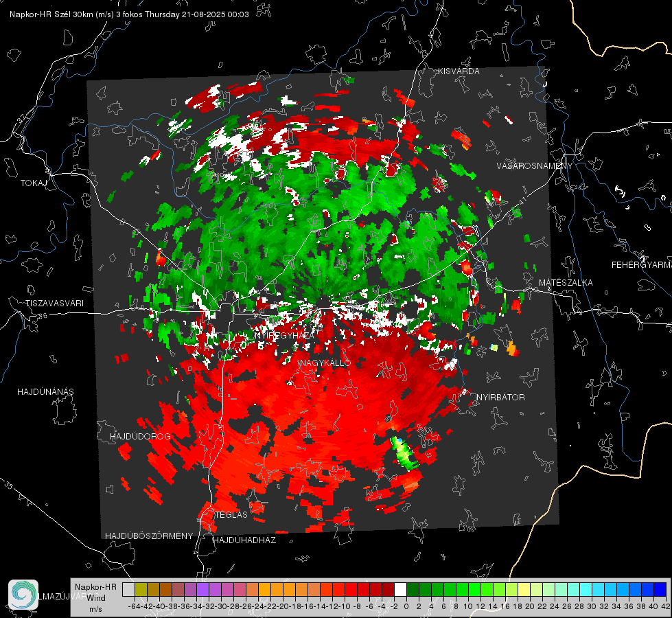The height and width of the screenshot is (618, 672).
Task: Pick the amber swatch between -24 and -22
Action: pos(264,589)
